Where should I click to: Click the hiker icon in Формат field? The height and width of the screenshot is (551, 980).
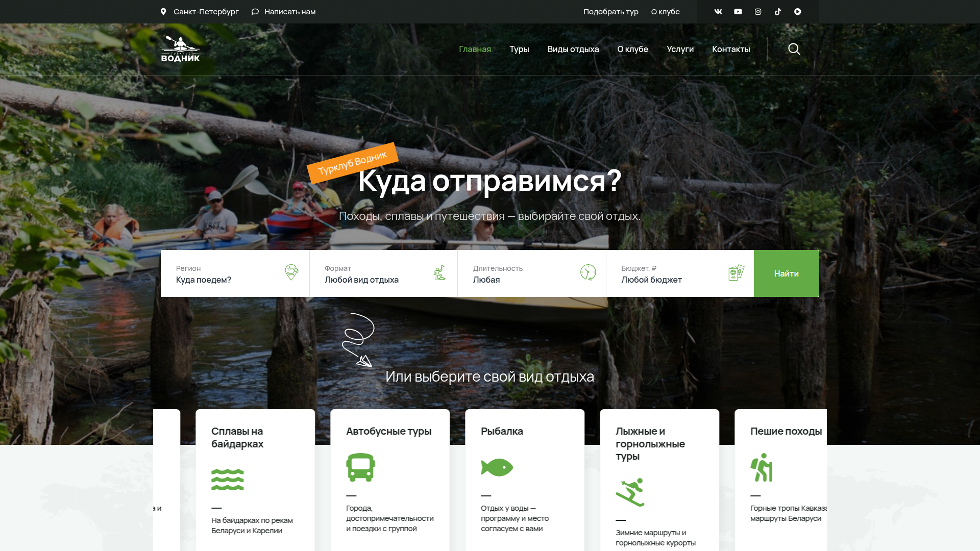(439, 272)
